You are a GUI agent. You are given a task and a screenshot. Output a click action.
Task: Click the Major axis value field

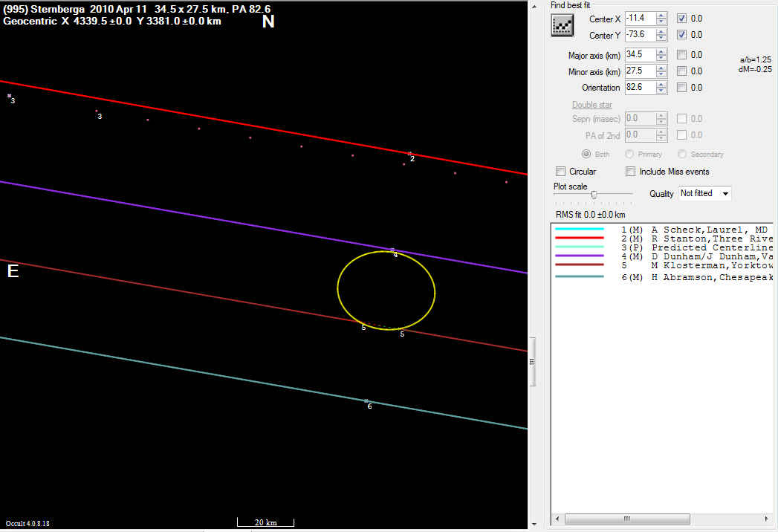[x=640, y=54]
